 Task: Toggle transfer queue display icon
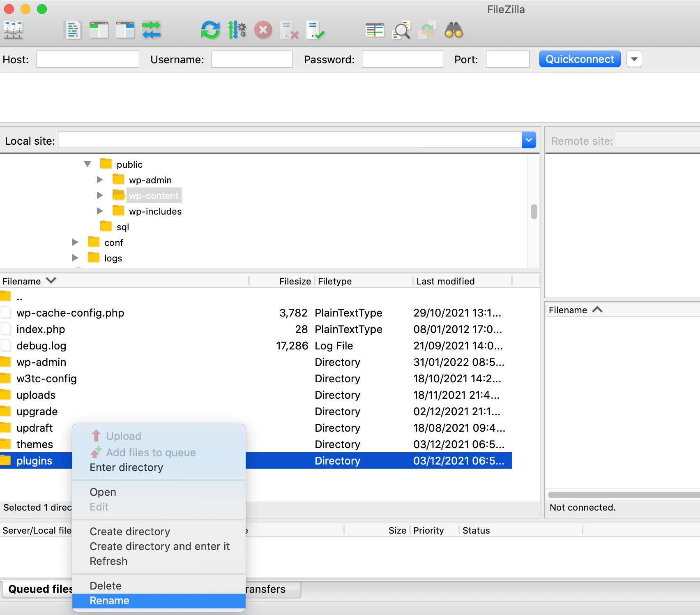tap(152, 30)
